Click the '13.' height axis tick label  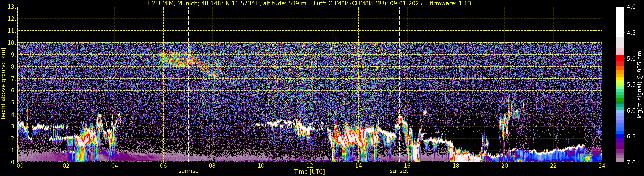12,7
